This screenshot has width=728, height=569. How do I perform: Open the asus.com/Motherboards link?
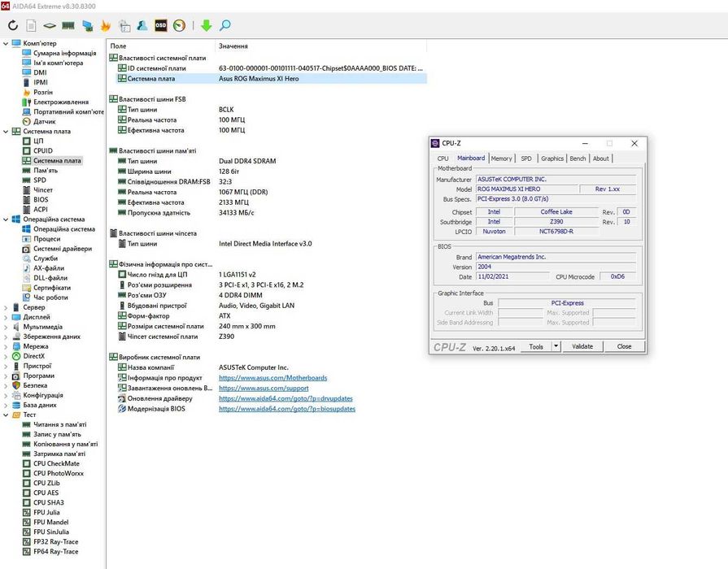tap(273, 378)
